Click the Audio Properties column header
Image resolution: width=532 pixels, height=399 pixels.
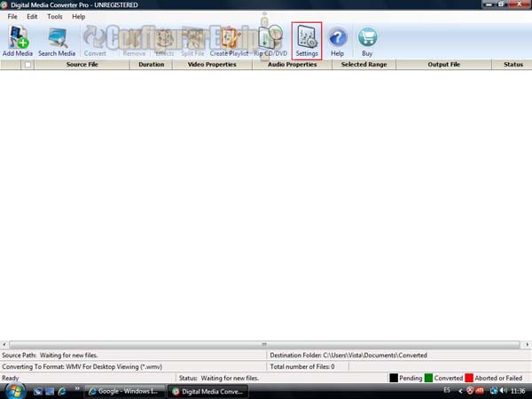(x=292, y=65)
